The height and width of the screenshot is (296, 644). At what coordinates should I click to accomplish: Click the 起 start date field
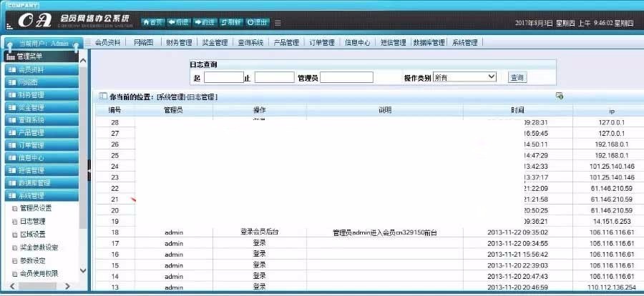coord(224,77)
